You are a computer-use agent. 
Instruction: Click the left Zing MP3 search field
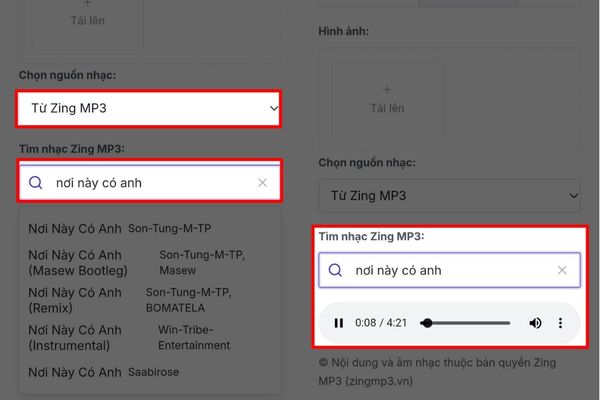coord(150,183)
